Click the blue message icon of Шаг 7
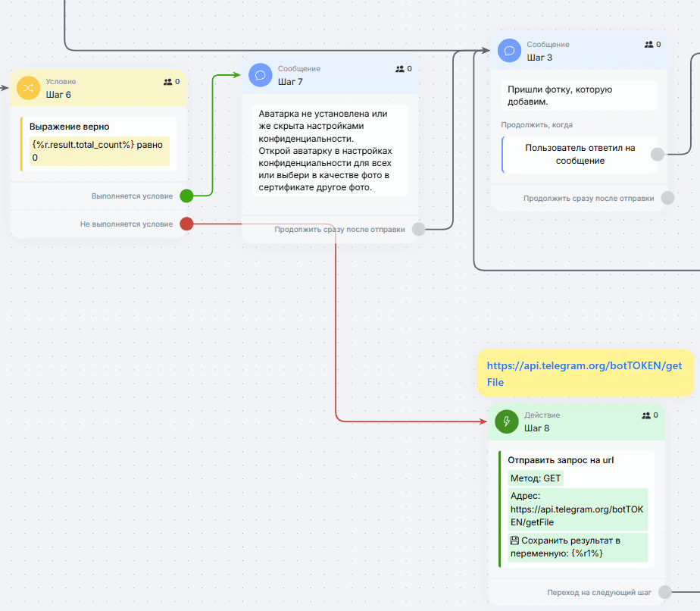 coord(261,75)
